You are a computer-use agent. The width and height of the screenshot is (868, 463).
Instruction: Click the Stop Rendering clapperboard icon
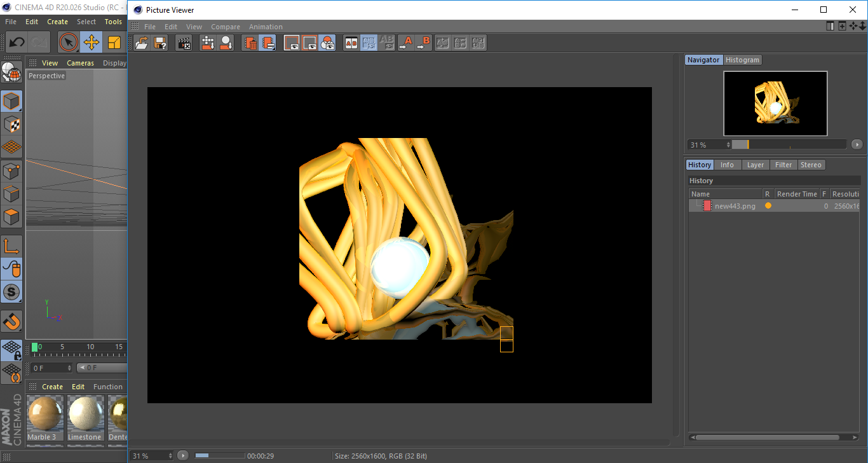click(x=184, y=43)
